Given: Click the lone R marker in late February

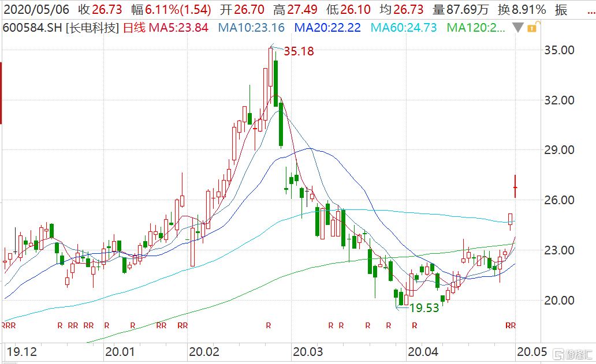Looking at the screenshot, I should click(x=269, y=326).
